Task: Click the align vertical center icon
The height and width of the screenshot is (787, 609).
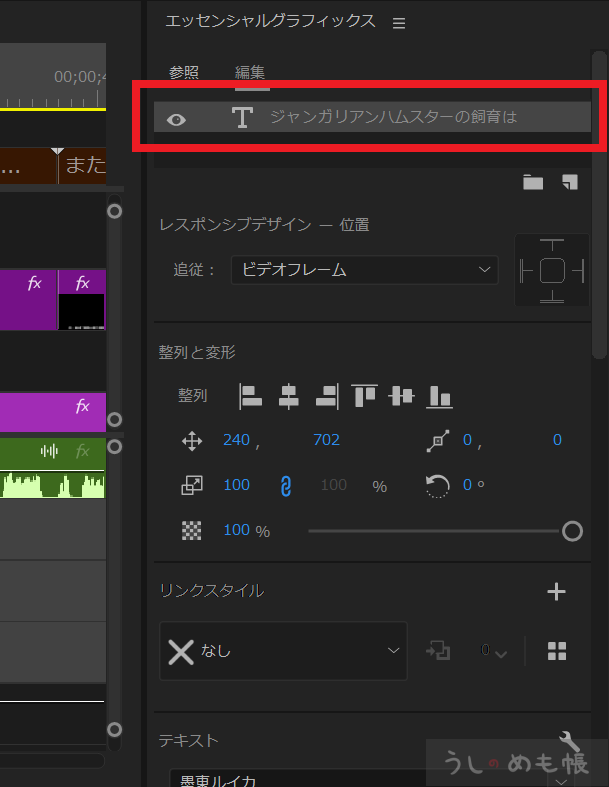Action: (401, 396)
